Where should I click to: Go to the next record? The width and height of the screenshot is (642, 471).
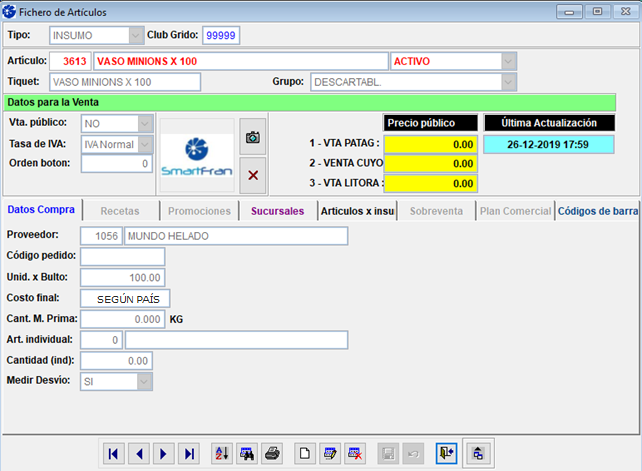pos(164,454)
